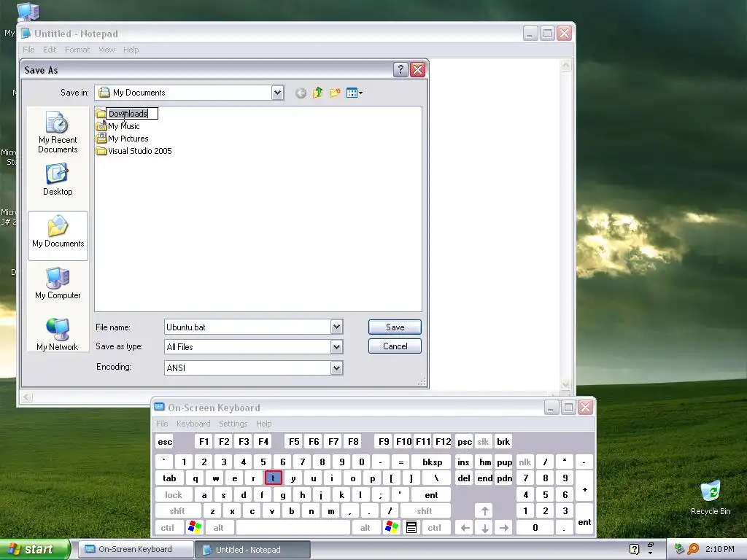Viewport: 747px width, 560px height.
Task: Open My Computer in places bar
Action: [x=58, y=284]
